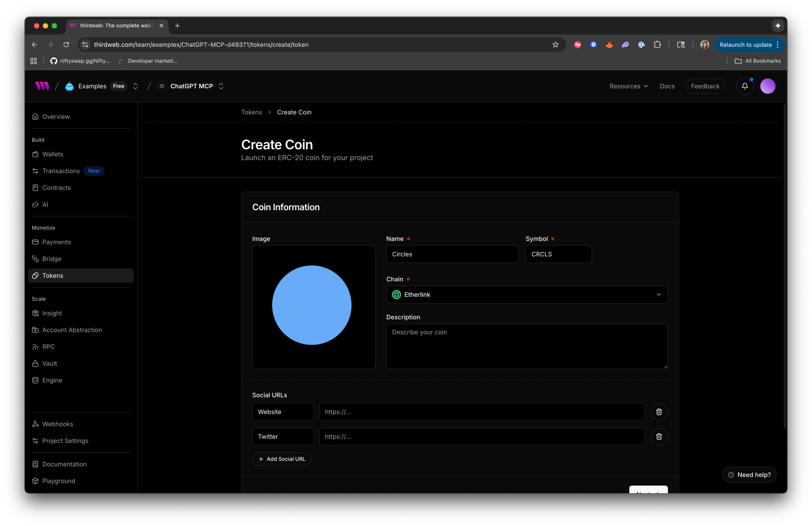Image resolution: width=812 pixels, height=526 pixels.
Task: Select Account Abstraction in sidebar
Action: tap(72, 330)
